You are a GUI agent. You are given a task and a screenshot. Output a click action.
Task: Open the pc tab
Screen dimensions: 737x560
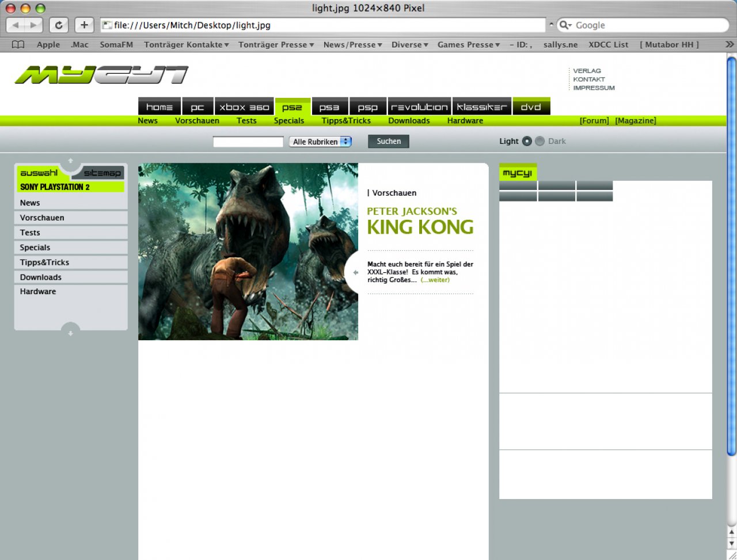click(197, 107)
